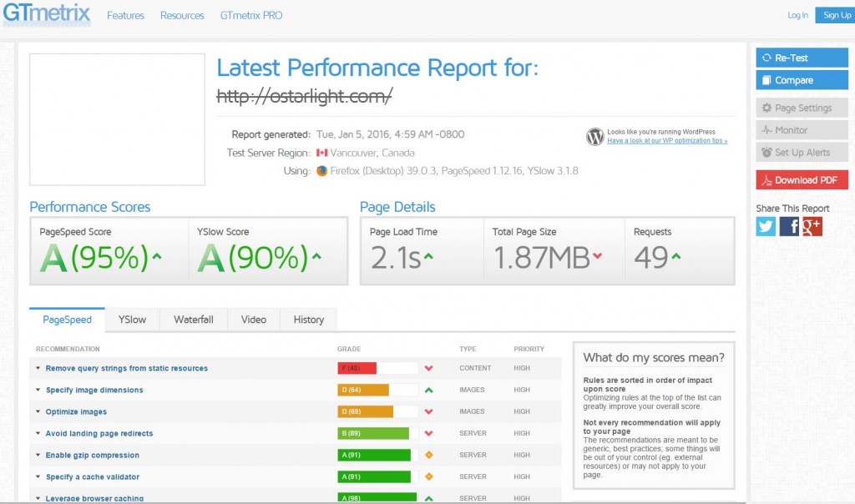Viewport: 855px width, 504px height.
Task: Expand Specify a cache validator row
Action: coord(38,476)
